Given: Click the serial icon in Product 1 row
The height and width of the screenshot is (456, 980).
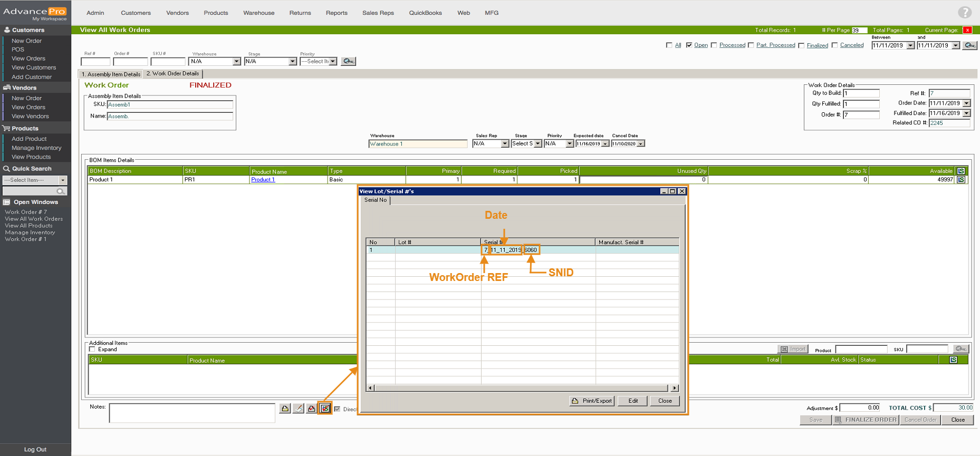Looking at the screenshot, I should (x=961, y=180).
